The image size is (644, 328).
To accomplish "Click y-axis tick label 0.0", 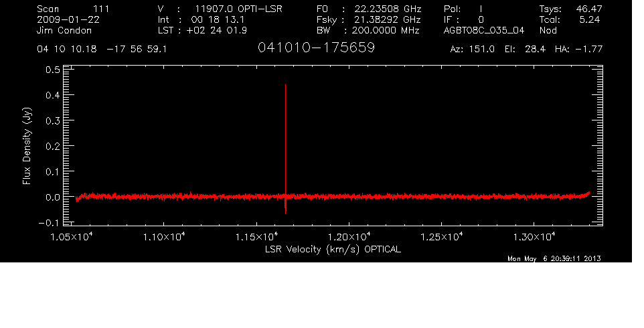I will point(53,197).
